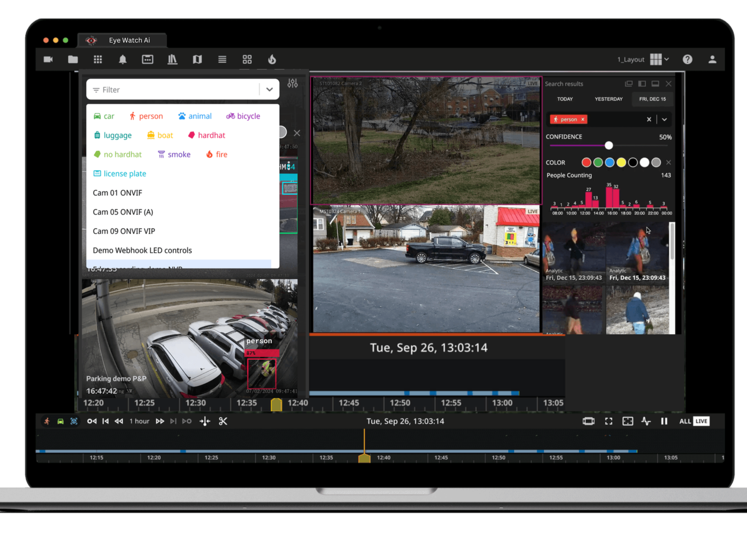This screenshot has height=560, width=747.
Task: Pick the red color swatch
Action: [586, 162]
